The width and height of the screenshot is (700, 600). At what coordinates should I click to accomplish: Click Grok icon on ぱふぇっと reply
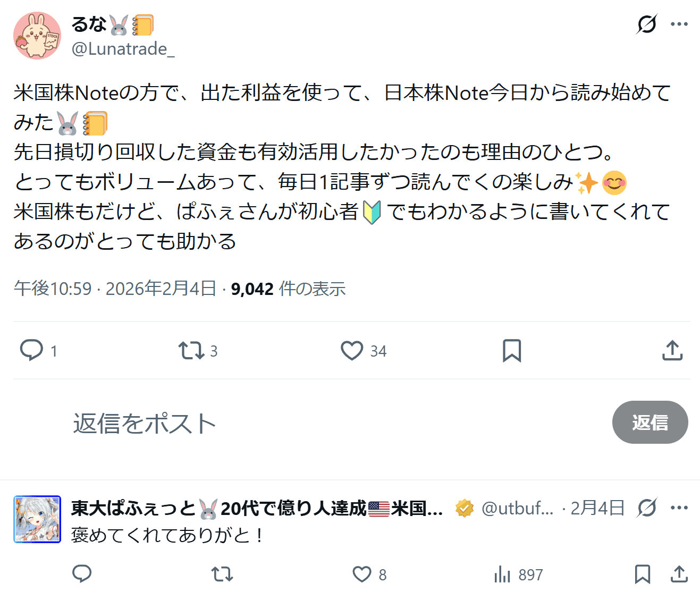tap(647, 508)
